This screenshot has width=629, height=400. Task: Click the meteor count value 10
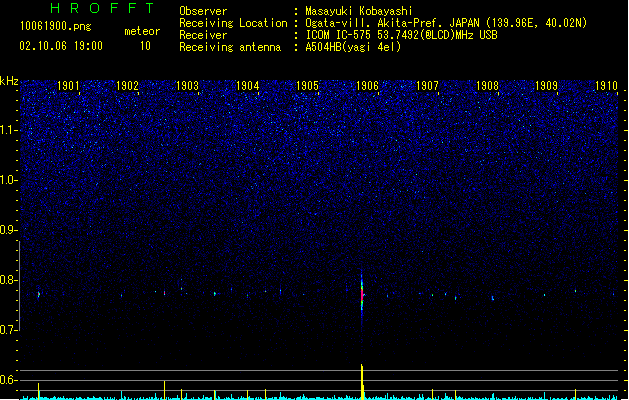(x=145, y=46)
